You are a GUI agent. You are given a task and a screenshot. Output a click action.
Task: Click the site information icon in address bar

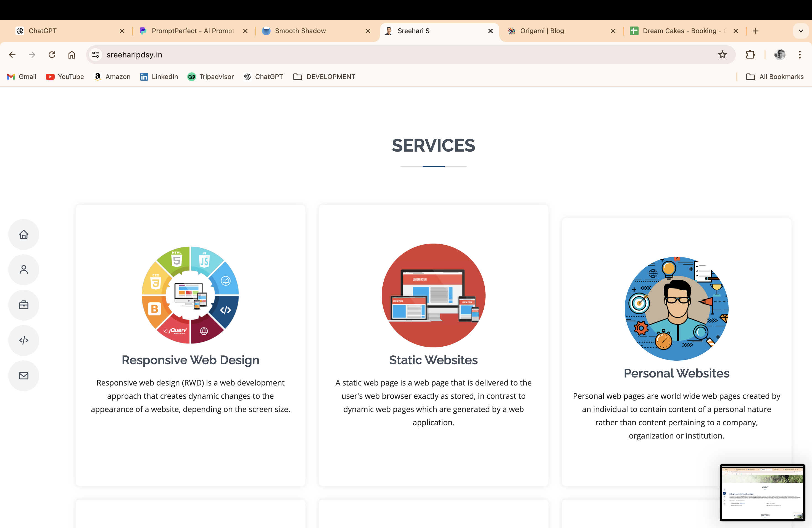pos(96,55)
